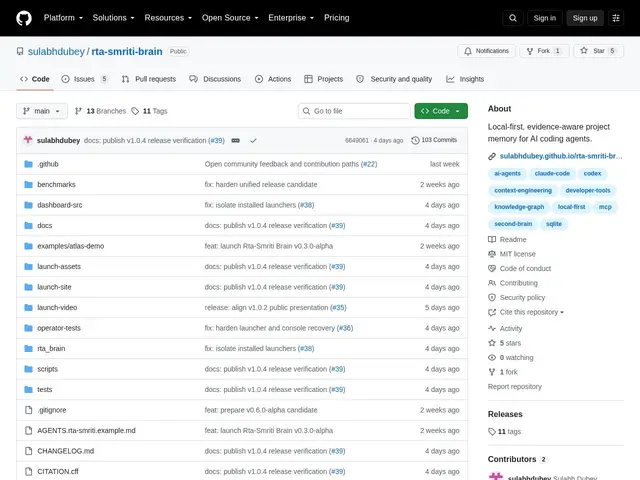
Task: Click Report repository link
Action: pos(515,387)
